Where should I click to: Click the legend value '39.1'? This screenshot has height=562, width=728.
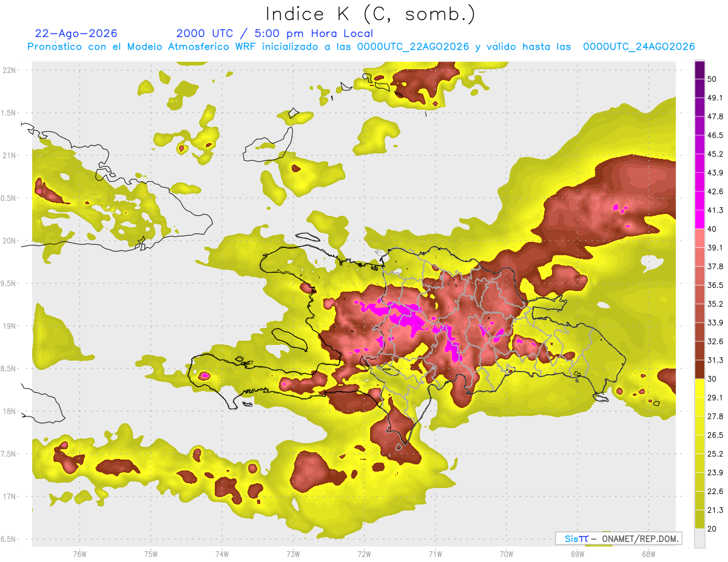(715, 248)
